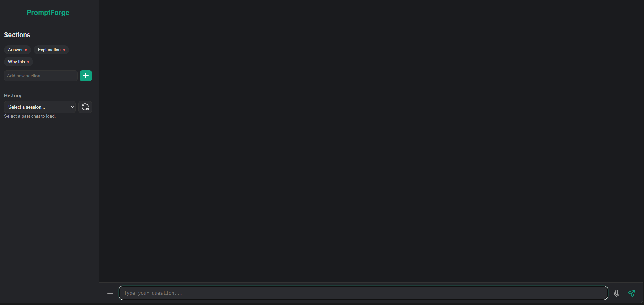Expand the session list using its chevron arrow
The image size is (644, 305).
[x=72, y=107]
